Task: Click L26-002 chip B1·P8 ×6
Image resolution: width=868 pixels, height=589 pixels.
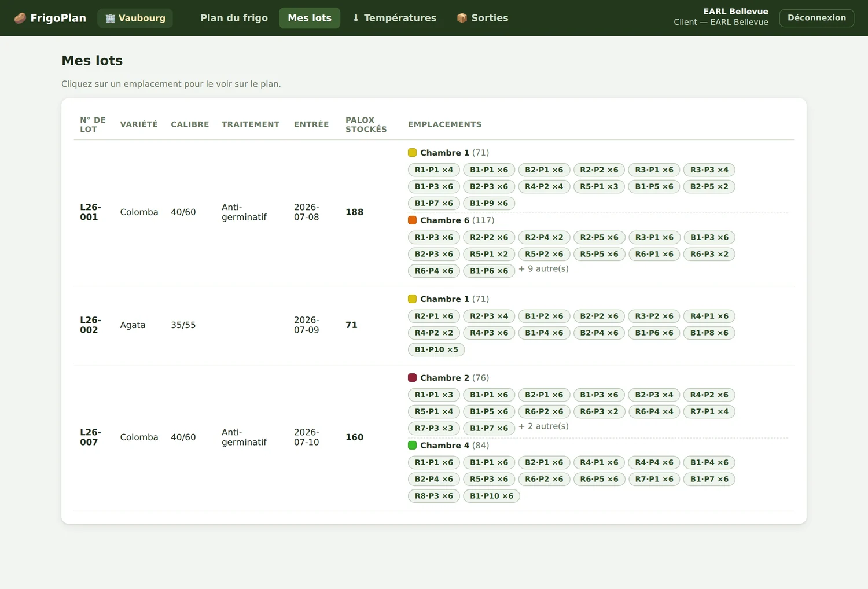Action: click(x=709, y=333)
